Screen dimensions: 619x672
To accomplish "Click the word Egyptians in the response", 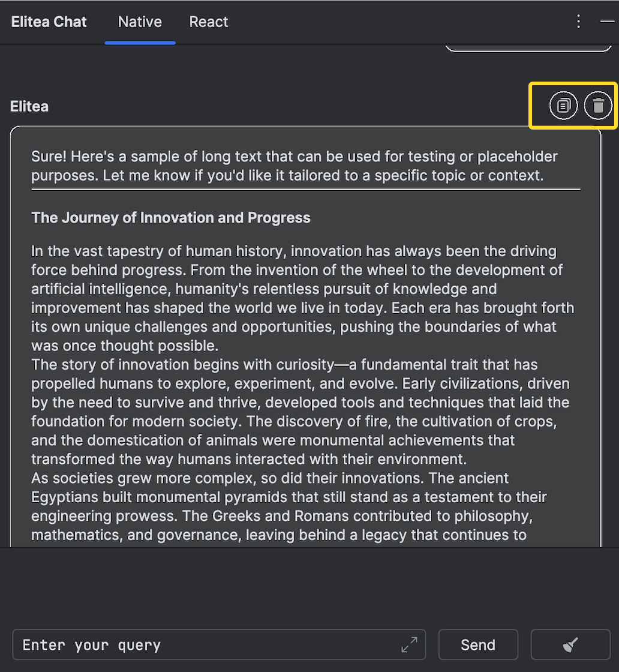I will 65,497.
